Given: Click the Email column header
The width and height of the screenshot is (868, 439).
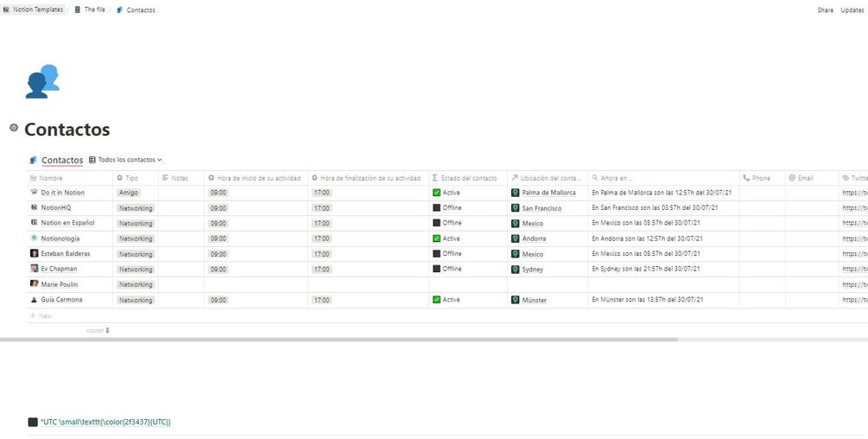Looking at the screenshot, I should tap(812, 178).
